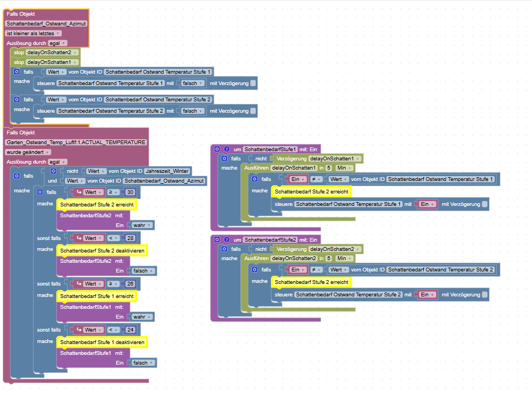This screenshot has height=395, width=532.
Task: Edit the number field with value 30
Action: point(130,192)
